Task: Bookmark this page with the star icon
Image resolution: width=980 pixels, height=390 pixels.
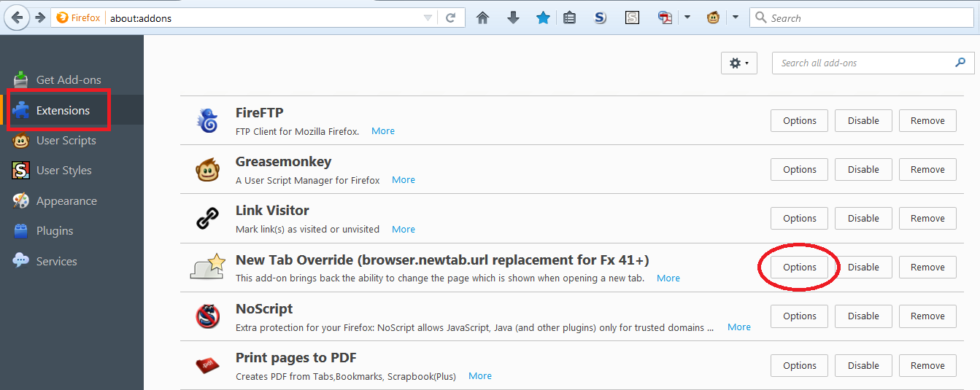Action: (x=543, y=18)
